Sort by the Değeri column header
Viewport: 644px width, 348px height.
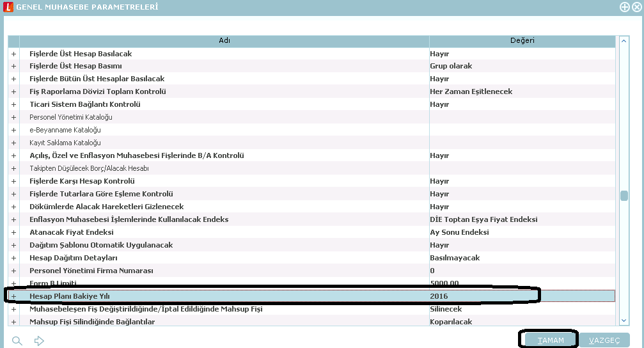[522, 40]
